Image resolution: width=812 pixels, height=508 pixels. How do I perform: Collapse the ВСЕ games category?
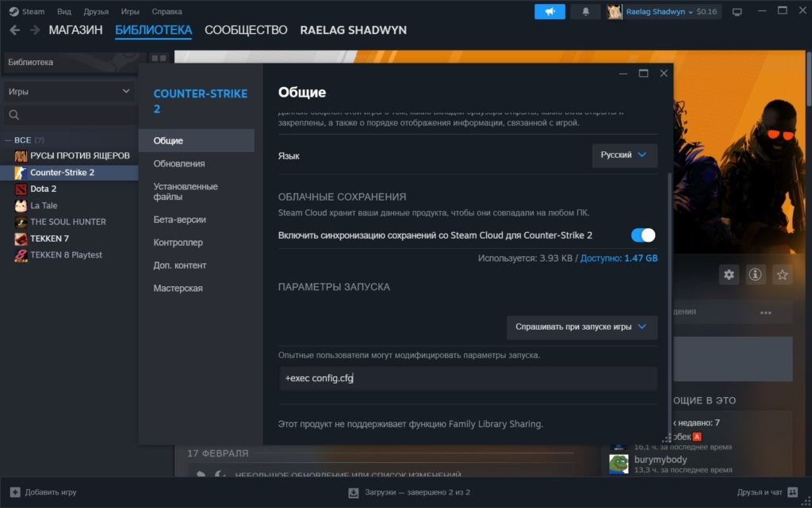coord(9,140)
